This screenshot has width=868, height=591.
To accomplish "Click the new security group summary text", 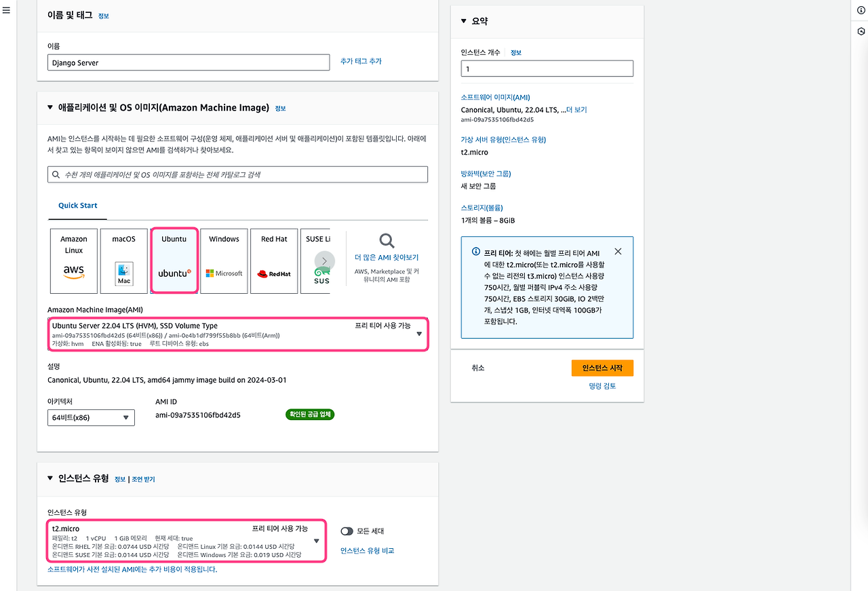I will pyautogui.click(x=478, y=186).
